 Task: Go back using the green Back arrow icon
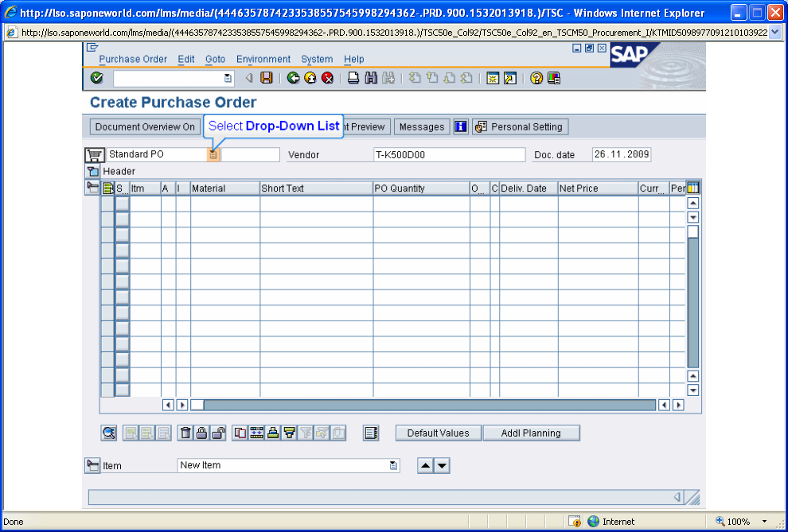pos(294,78)
